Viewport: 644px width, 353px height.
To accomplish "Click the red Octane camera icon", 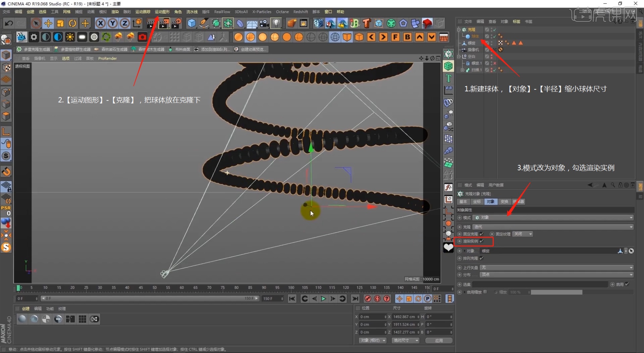I will pyautogui.click(x=142, y=37).
